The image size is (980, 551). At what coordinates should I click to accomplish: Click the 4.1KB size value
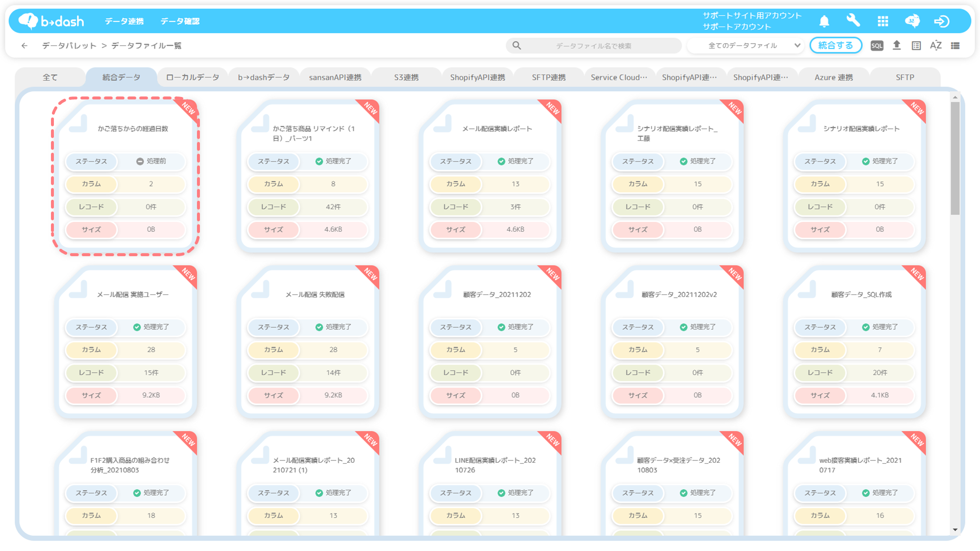(x=880, y=395)
